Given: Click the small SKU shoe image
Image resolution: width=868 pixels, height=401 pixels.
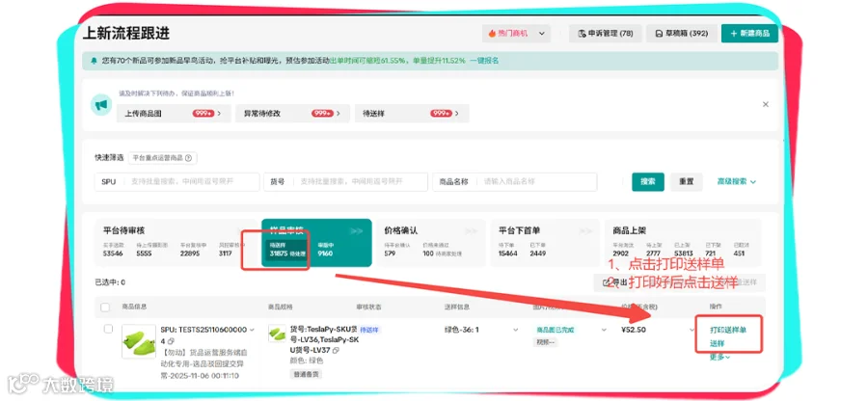Looking at the screenshot, I should pos(277,333).
